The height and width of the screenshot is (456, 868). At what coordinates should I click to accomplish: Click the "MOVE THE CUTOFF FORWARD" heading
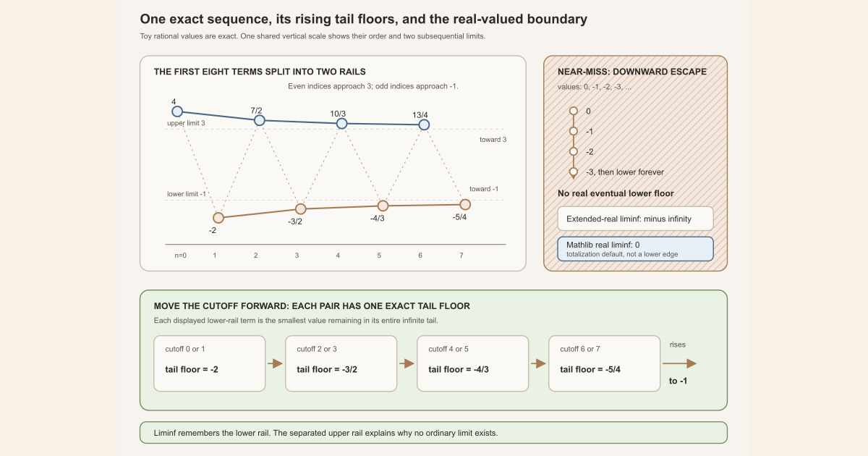[312, 306]
